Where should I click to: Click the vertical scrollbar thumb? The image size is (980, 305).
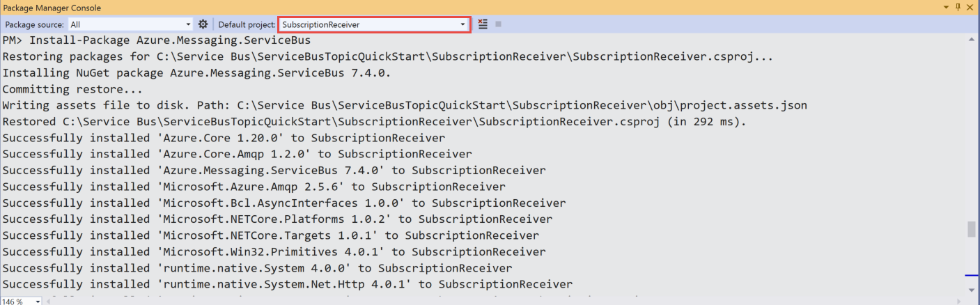click(972, 230)
